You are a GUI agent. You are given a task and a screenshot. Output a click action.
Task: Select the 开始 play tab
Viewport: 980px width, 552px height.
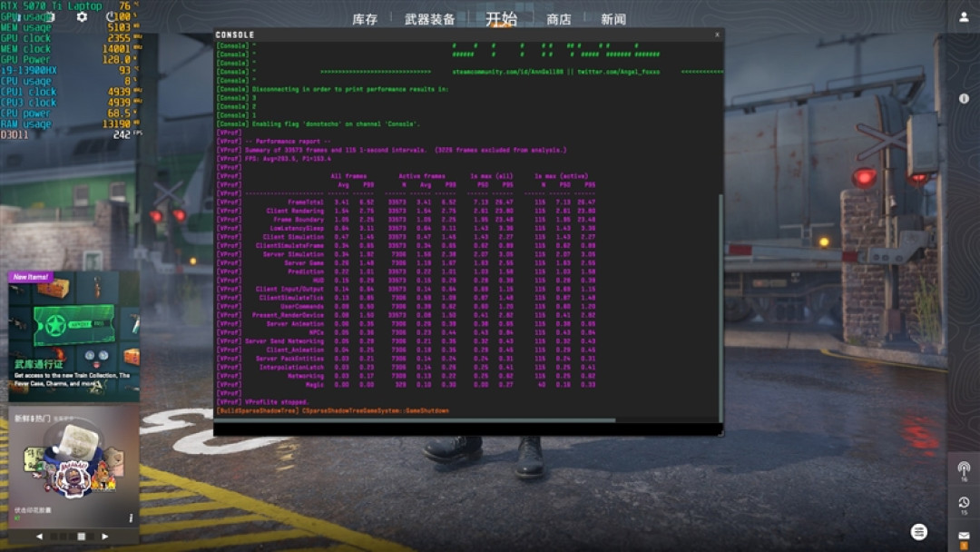point(501,19)
